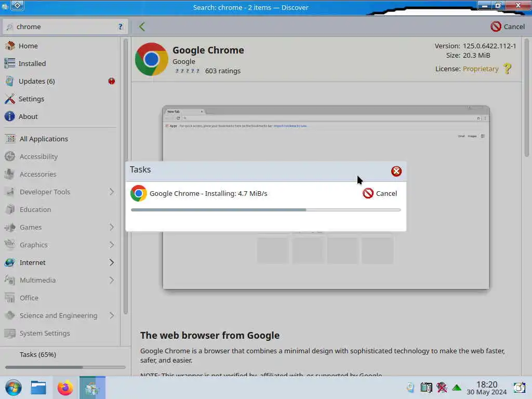Click the Installed list icon

tap(10, 63)
